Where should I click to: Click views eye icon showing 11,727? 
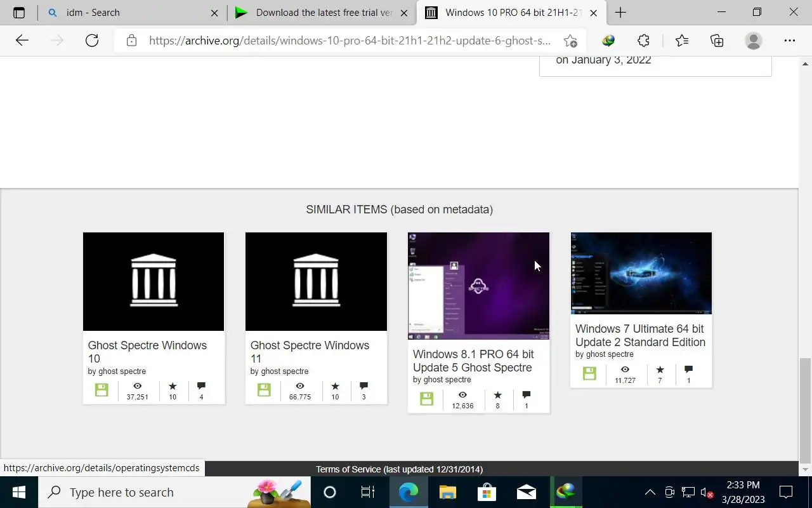(625, 370)
